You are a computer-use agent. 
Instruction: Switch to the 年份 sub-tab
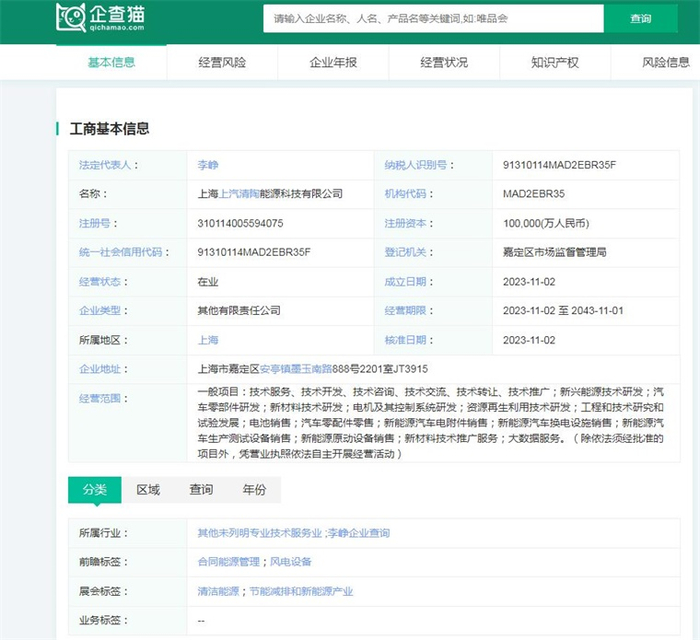(x=254, y=490)
